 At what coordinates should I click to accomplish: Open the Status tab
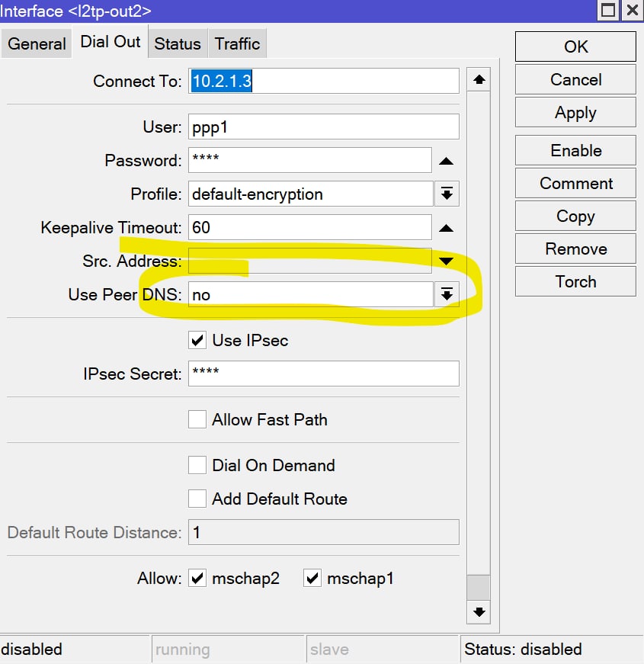point(178,43)
